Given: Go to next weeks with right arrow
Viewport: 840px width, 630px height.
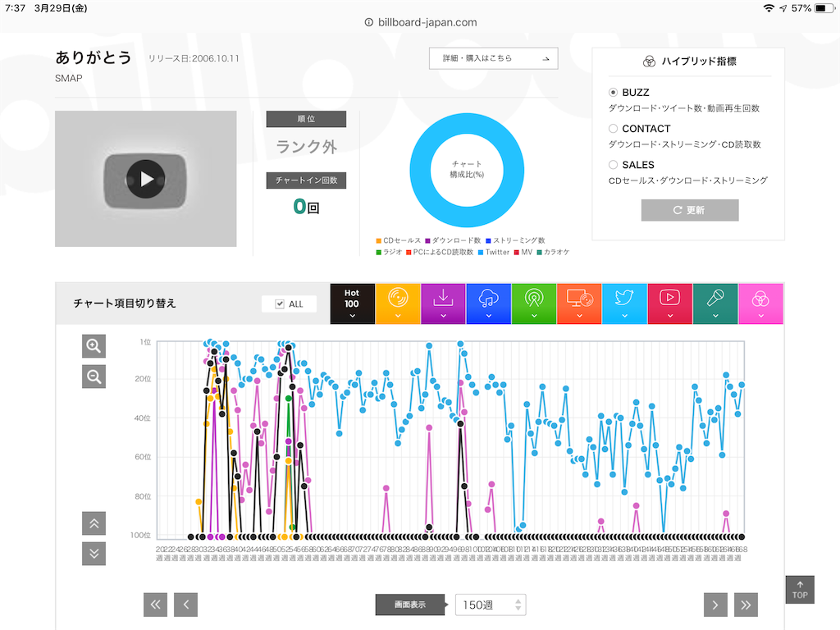Looking at the screenshot, I should point(715,605).
